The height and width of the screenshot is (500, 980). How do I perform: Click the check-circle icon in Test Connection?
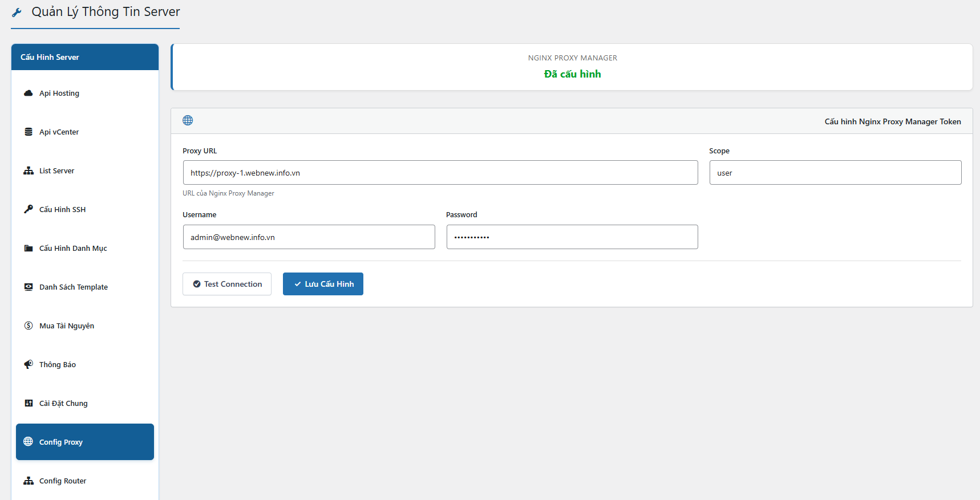tap(197, 284)
